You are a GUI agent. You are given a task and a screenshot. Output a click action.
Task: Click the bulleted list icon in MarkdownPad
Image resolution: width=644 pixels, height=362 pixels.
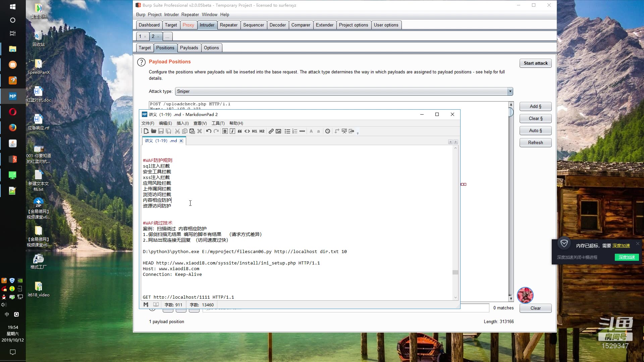pyautogui.click(x=287, y=131)
